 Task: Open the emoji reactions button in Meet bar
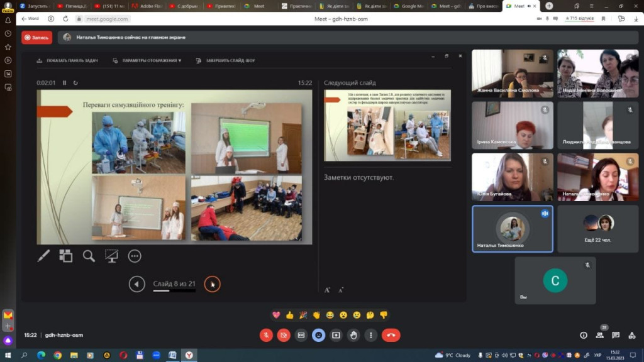click(x=318, y=335)
